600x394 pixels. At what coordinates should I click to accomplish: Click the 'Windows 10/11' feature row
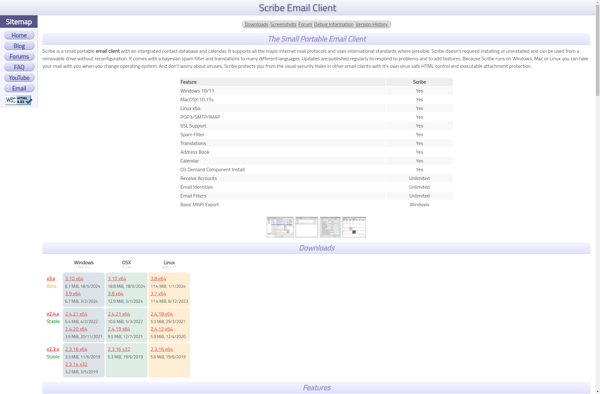(x=316, y=91)
